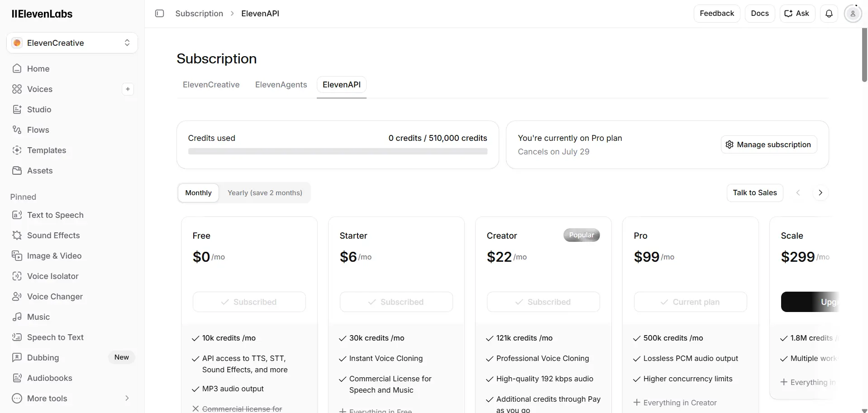Click ElevenAPI in the breadcrumb

click(x=260, y=14)
